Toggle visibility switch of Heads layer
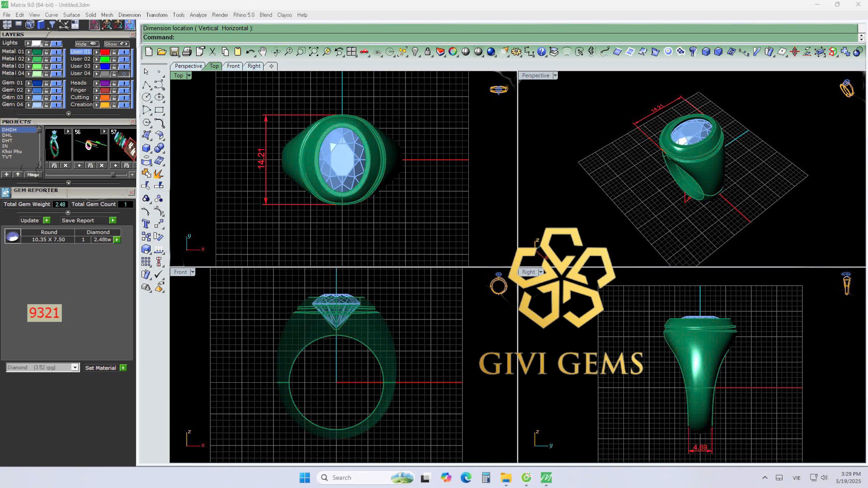 [x=124, y=83]
